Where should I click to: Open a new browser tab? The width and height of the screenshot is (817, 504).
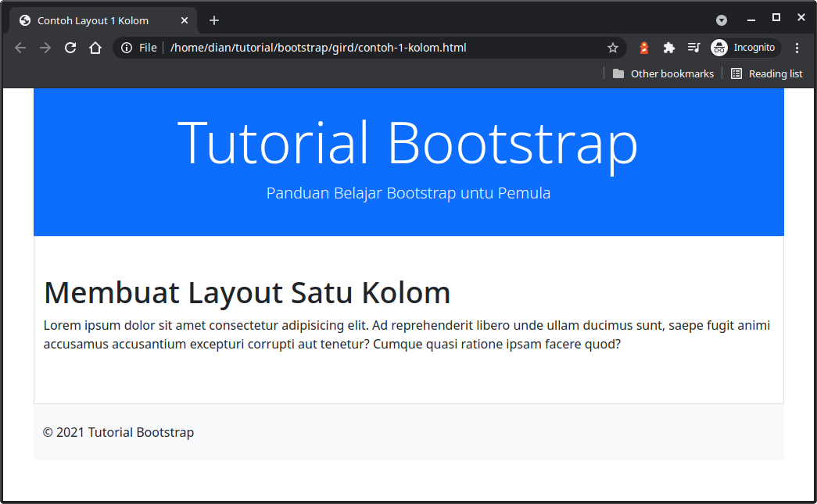(213, 20)
